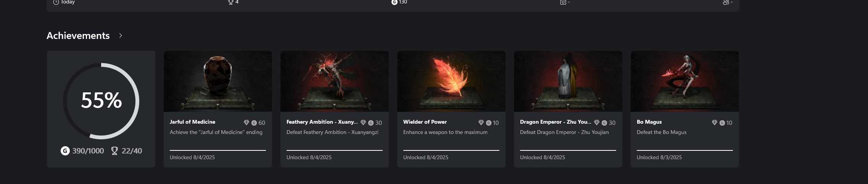Open the Achievements heading link
The image size is (868, 184).
[x=78, y=36]
